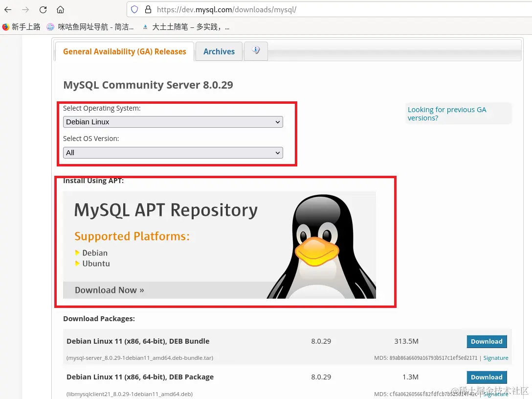Select the General Availability (GA) Releases tab
532x399 pixels.
[x=125, y=51]
